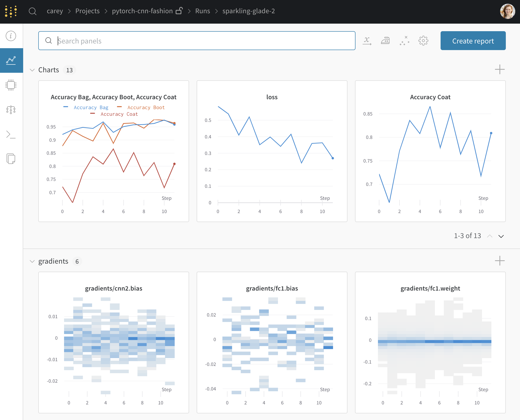Open the Files sidebar icon
The height and width of the screenshot is (420, 520).
(11, 159)
